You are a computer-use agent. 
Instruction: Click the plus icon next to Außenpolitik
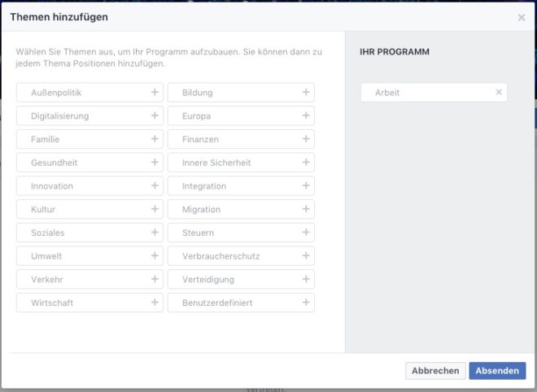point(155,92)
